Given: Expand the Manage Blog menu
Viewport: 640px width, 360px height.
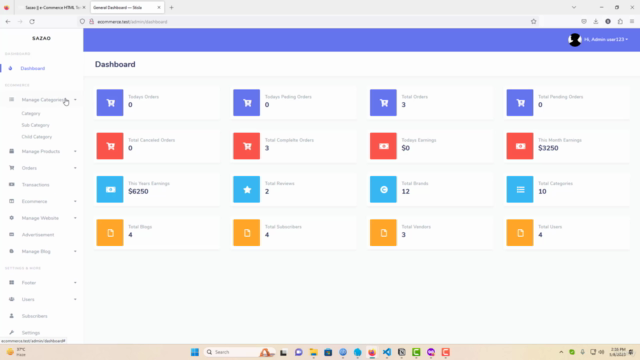Looking at the screenshot, I should pos(42,251).
